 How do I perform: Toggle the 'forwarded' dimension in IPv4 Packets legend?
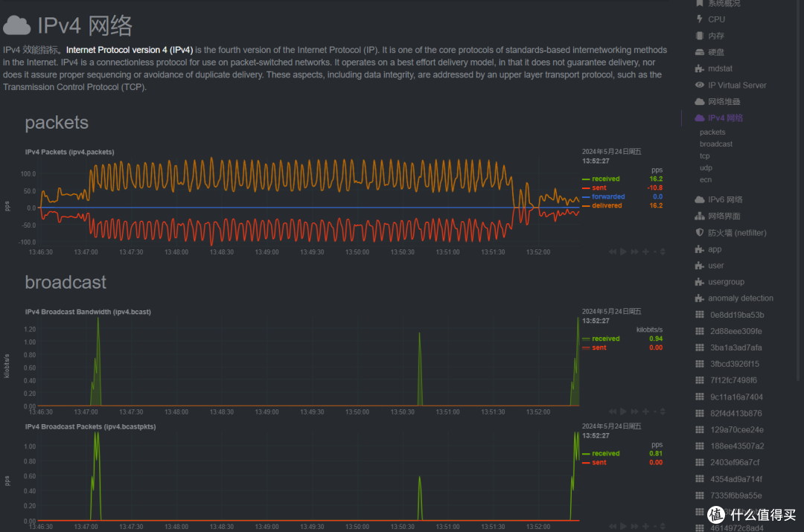(x=608, y=197)
